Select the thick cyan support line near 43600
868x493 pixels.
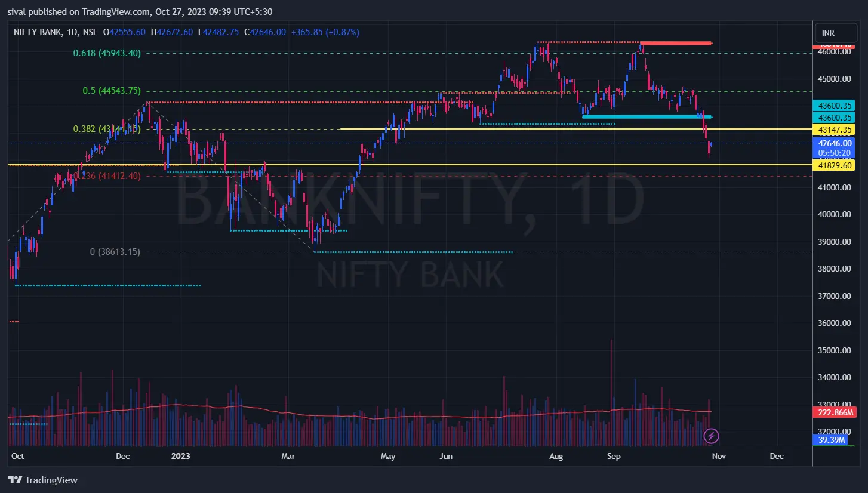click(x=647, y=117)
